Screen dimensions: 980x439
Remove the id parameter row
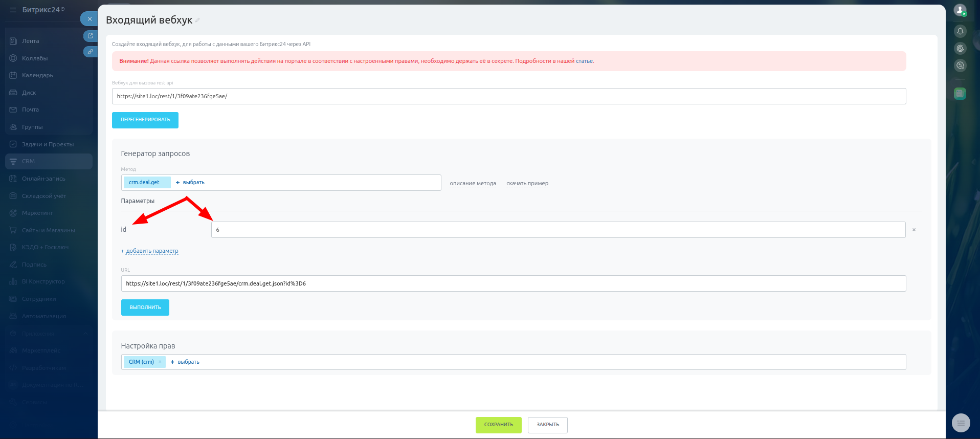[x=914, y=230]
